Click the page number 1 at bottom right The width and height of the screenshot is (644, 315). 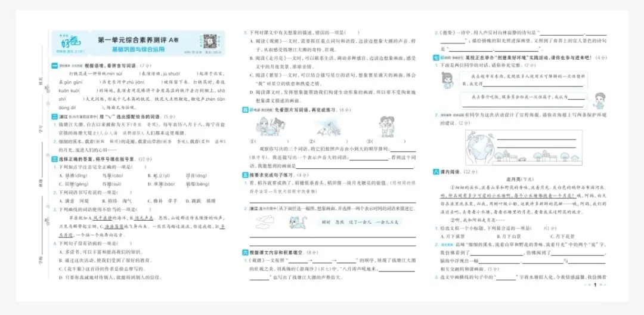point(595,285)
